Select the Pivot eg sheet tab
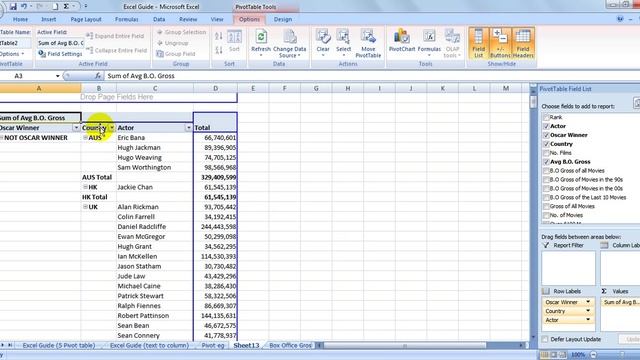Screen dimensions: 640x360 tap(213, 345)
